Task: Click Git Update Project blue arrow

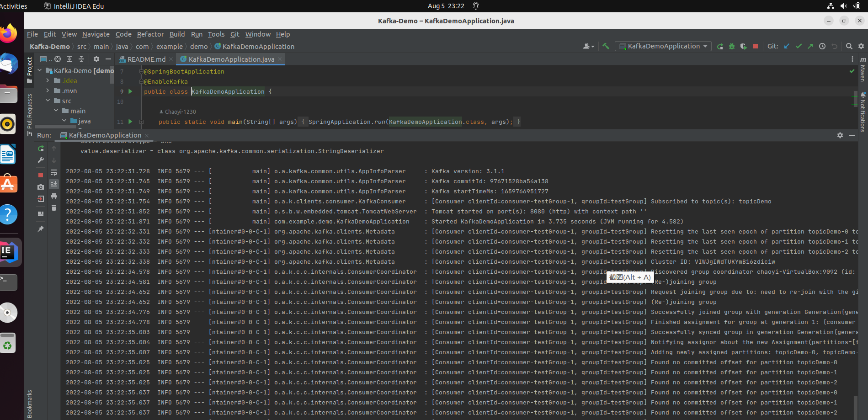Action: [x=787, y=46]
